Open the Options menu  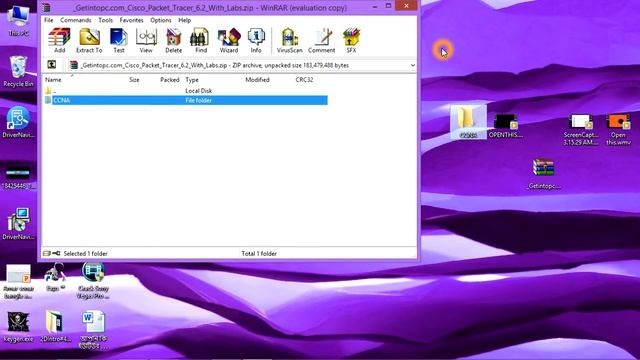pos(160,20)
